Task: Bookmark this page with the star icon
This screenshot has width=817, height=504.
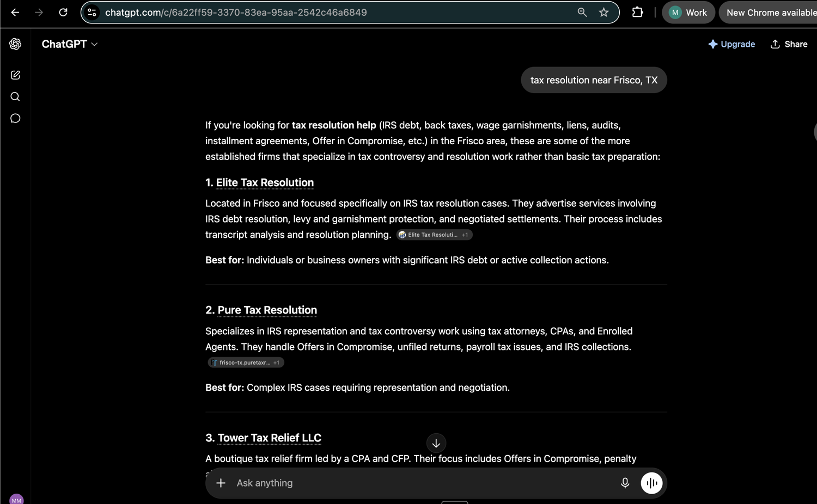Action: (x=603, y=13)
